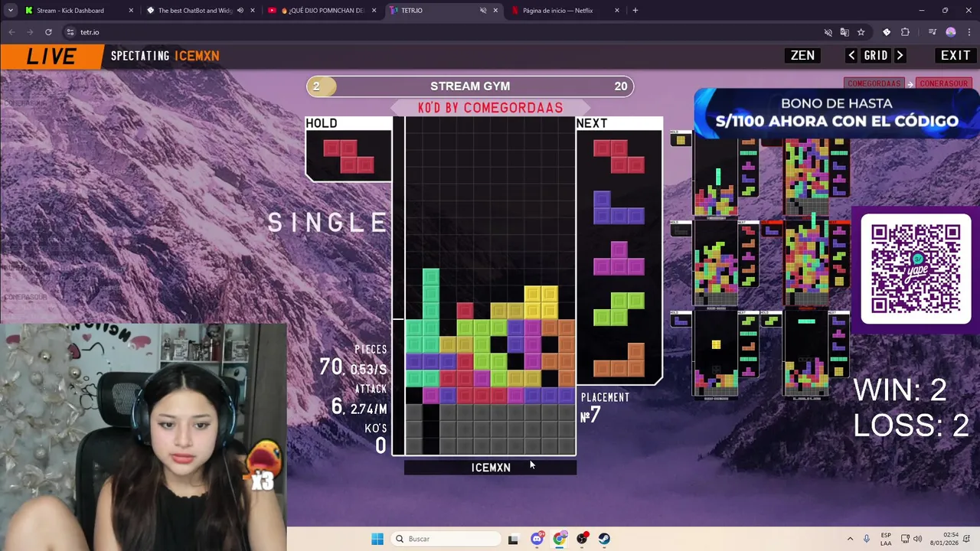Click the STREAM GYM room title bar
Image resolution: width=980 pixels, height=551 pixels.
[470, 86]
